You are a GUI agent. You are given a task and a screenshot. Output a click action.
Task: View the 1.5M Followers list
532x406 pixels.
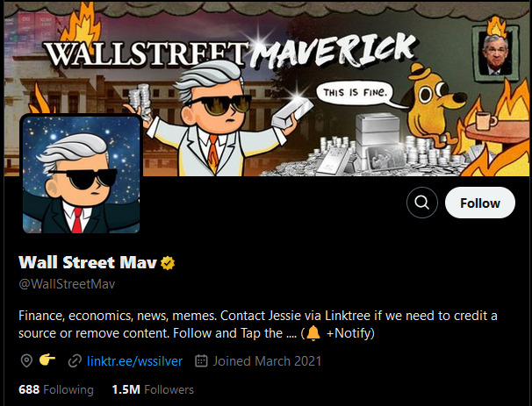coord(153,389)
